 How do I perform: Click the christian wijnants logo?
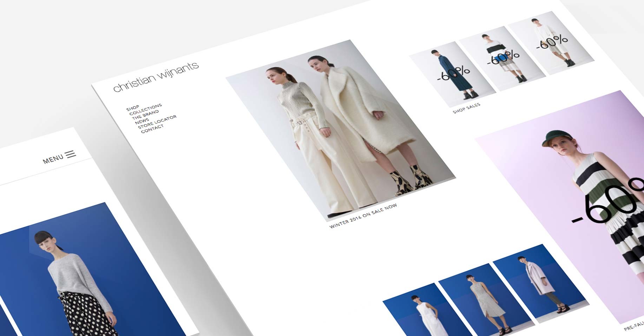pos(156,76)
